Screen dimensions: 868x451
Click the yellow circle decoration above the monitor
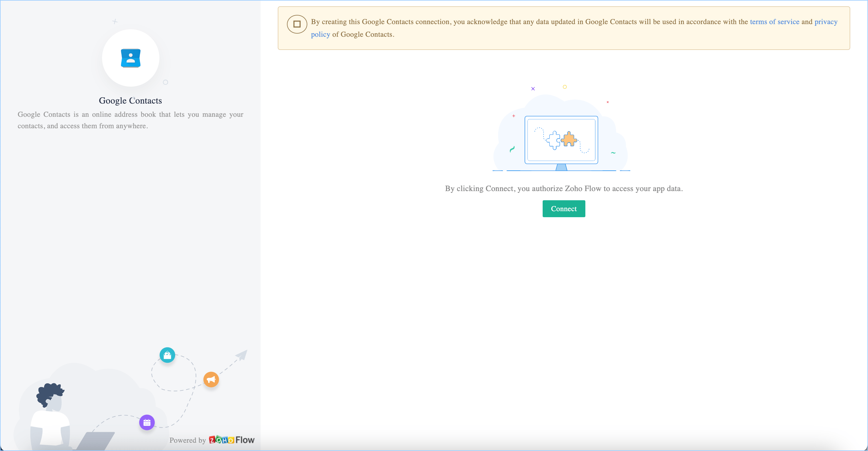tap(565, 87)
